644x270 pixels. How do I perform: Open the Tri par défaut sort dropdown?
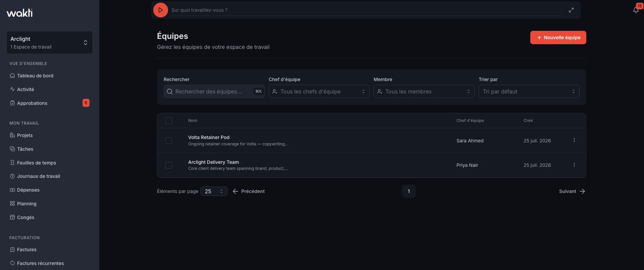[529, 91]
